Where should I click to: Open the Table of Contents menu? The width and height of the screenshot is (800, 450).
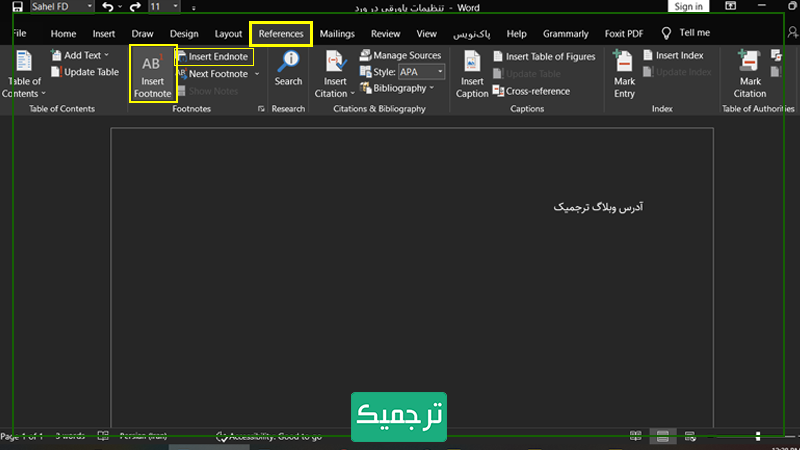coord(24,74)
